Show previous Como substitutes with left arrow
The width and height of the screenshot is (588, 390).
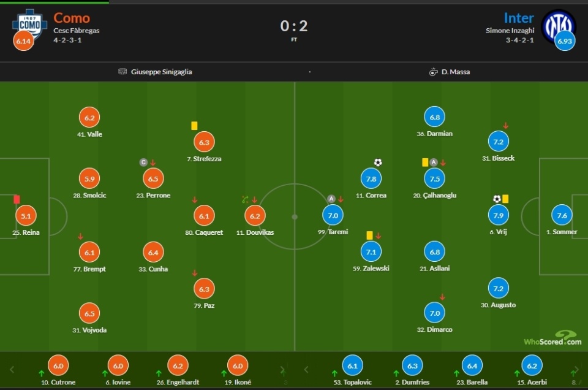click(x=12, y=369)
